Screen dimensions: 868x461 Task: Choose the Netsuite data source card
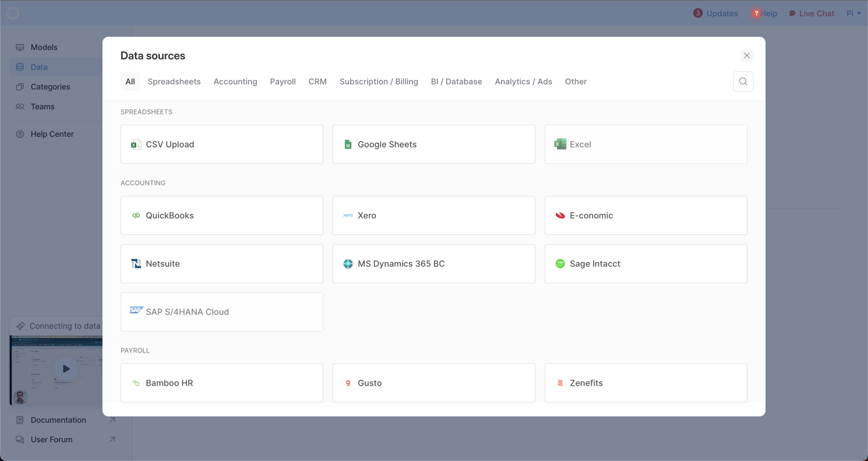point(222,263)
